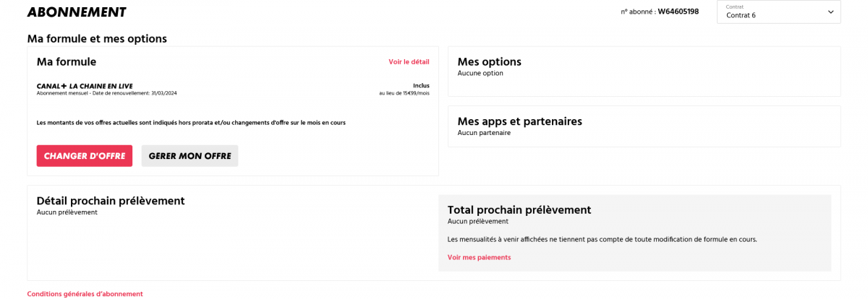The width and height of the screenshot is (868, 299).
Task: Click the Détail prochain prélèvement heading
Action: click(111, 201)
